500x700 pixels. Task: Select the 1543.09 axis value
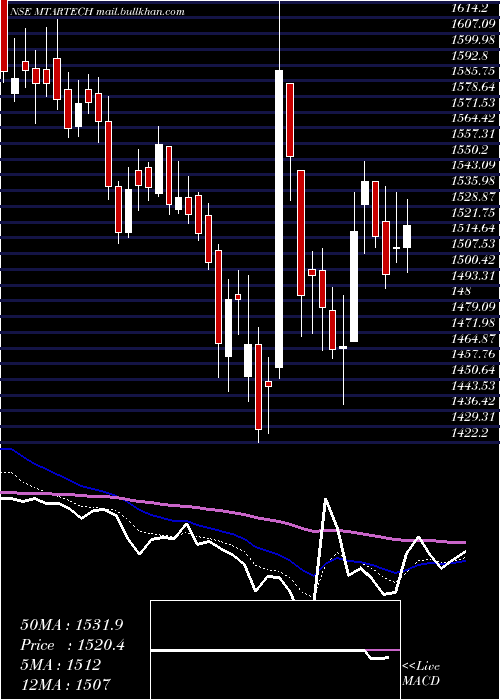473,166
